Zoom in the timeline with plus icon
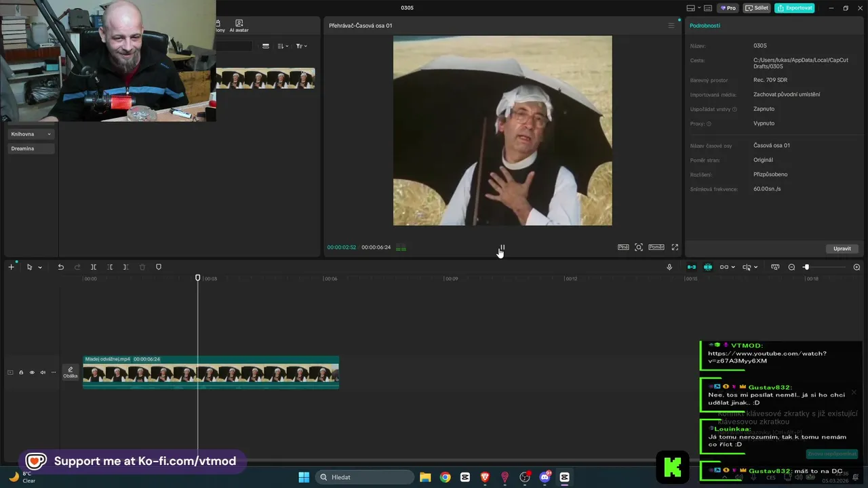Image resolution: width=868 pixels, height=488 pixels. pyautogui.click(x=856, y=267)
